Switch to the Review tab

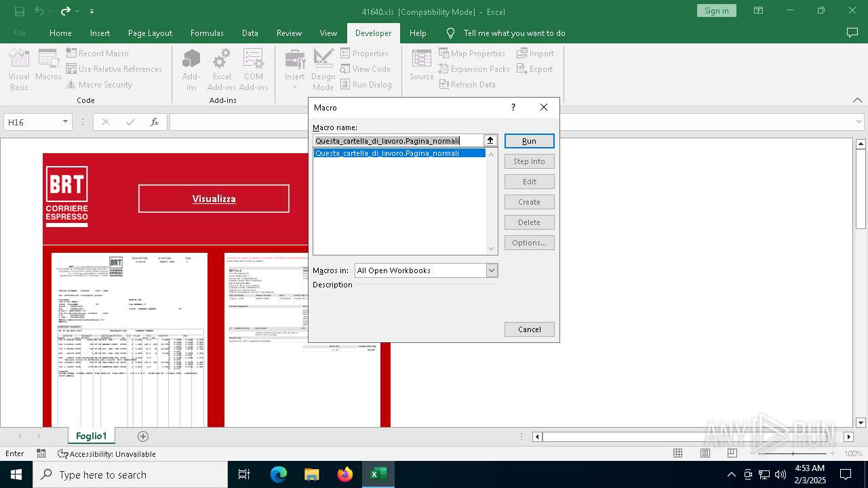[289, 33]
